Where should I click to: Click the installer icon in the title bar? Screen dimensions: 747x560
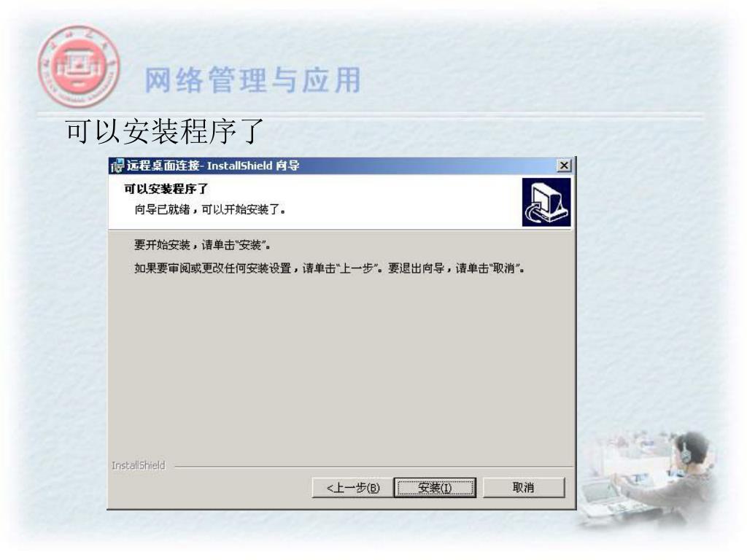(117, 166)
